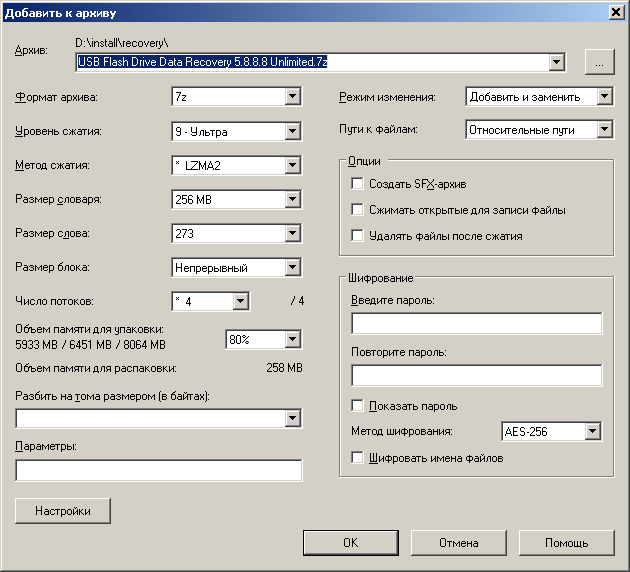Click the 258 MB unpacking memory value
630x572 pixels.
tap(284, 368)
